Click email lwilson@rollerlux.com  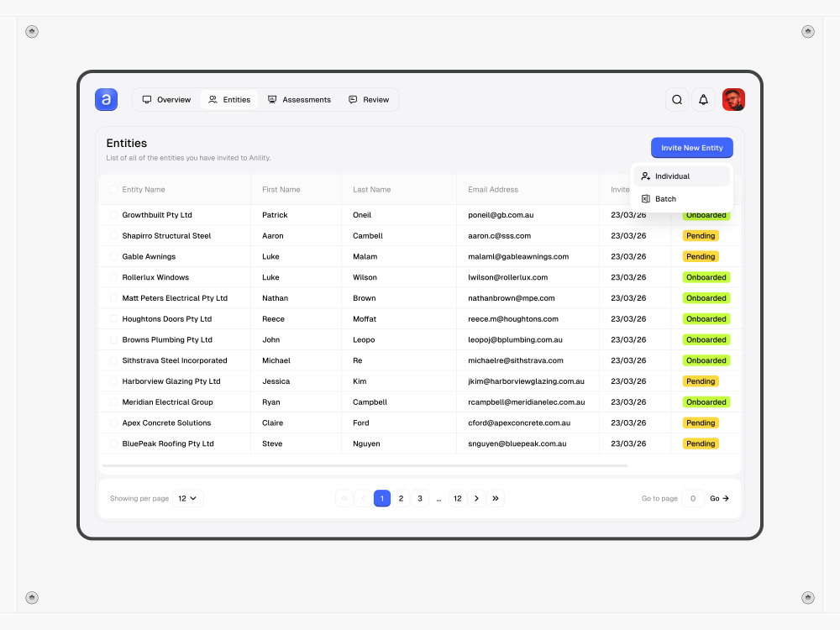pyautogui.click(x=508, y=277)
